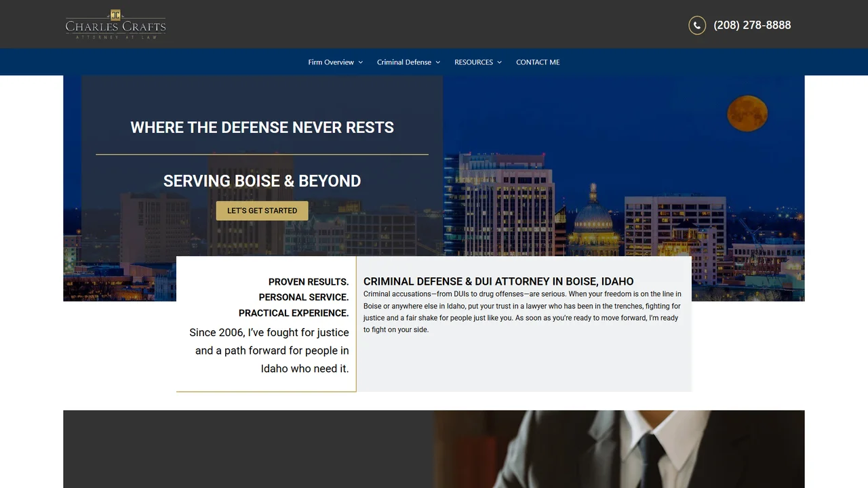Open the RESOURCES menu item
Viewport: 868px width, 488px height.
pyautogui.click(x=473, y=62)
